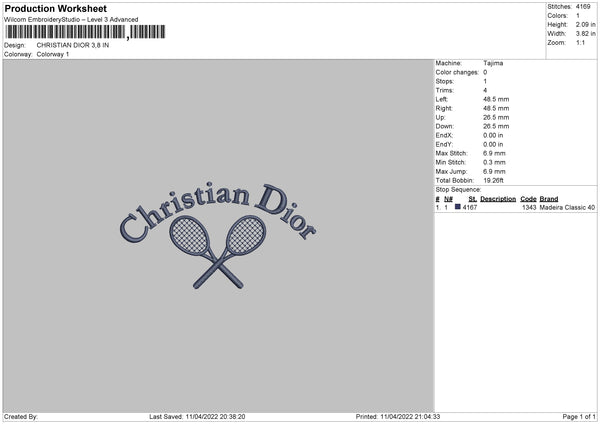
Task: Click the Page 1 of 1 indicator
Action: 579,416
